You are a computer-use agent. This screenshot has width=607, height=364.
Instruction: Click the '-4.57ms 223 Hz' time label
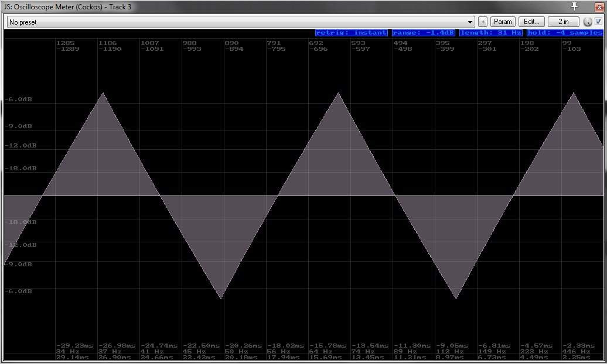tap(537, 349)
